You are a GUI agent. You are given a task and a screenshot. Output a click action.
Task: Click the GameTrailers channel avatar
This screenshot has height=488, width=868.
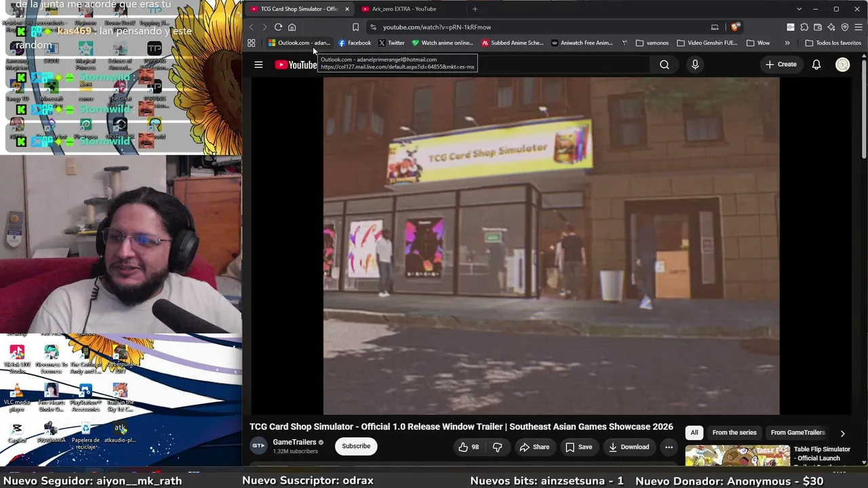258,446
